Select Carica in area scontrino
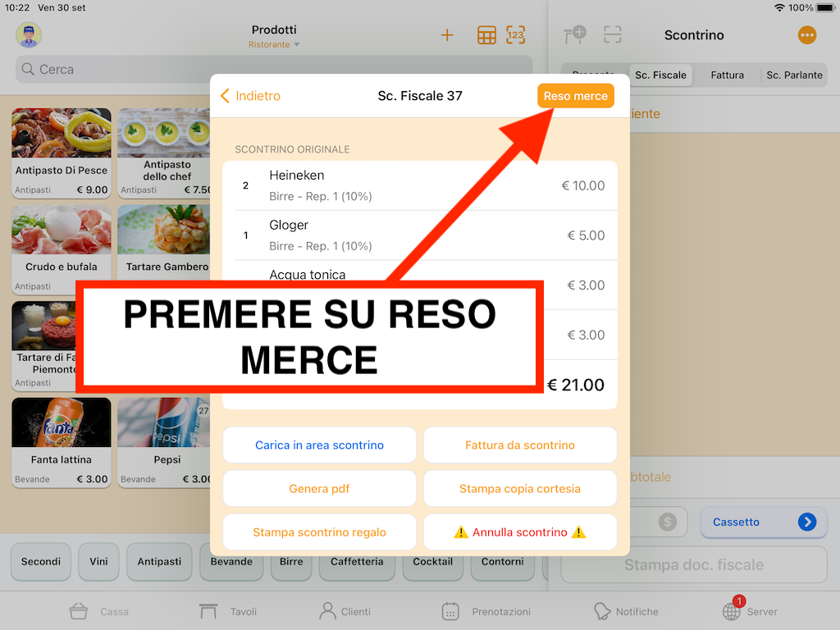840x630 pixels. point(319,445)
